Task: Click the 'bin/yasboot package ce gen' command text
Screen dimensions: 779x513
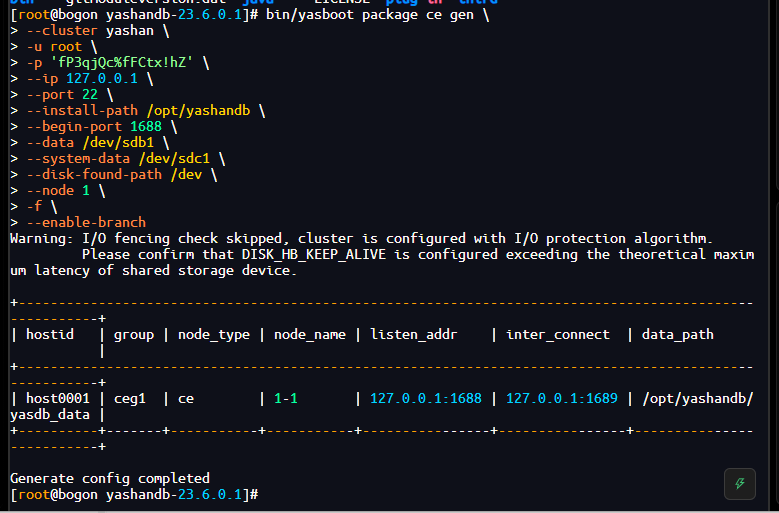Action: coord(370,15)
